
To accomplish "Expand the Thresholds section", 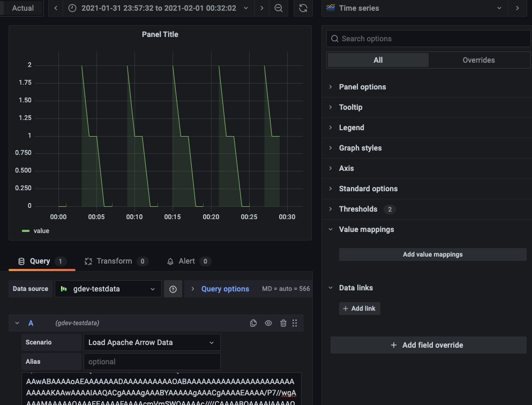I will [x=358, y=209].
